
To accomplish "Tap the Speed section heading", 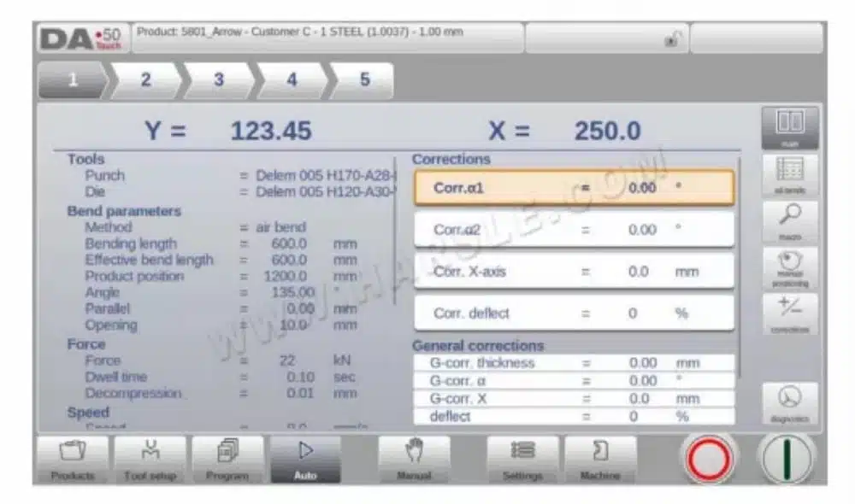I will (88, 413).
